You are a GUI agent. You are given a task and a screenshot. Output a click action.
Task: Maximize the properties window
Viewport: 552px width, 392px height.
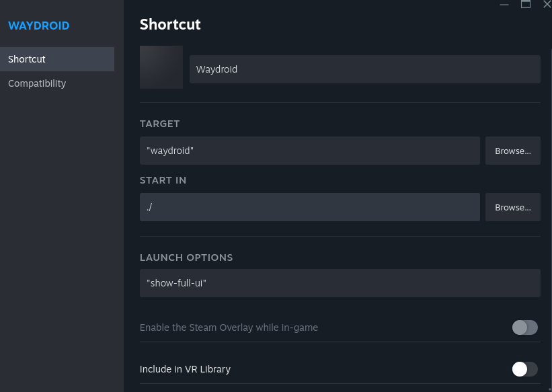pyautogui.click(x=526, y=4)
